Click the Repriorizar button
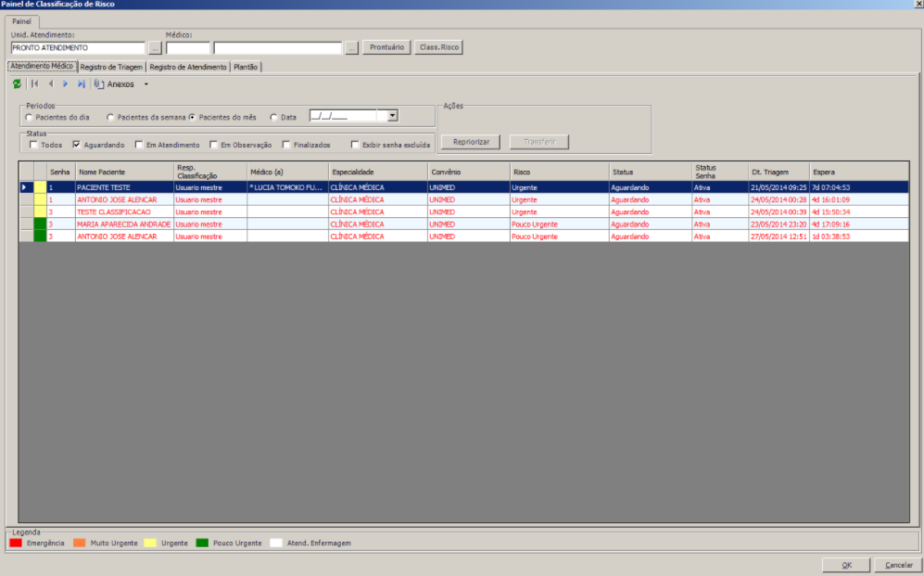Image resolution: width=924 pixels, height=576 pixels. (471, 142)
